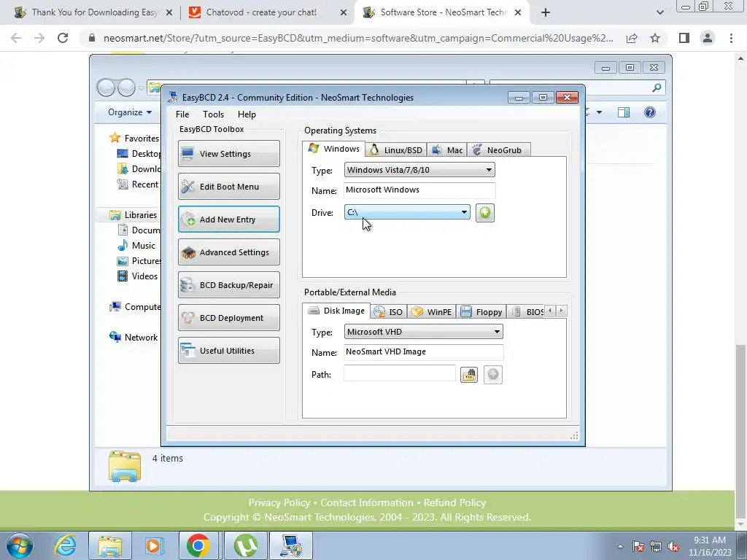The height and width of the screenshot is (560, 747).
Task: Open Useful Utilities section
Action: (228, 351)
